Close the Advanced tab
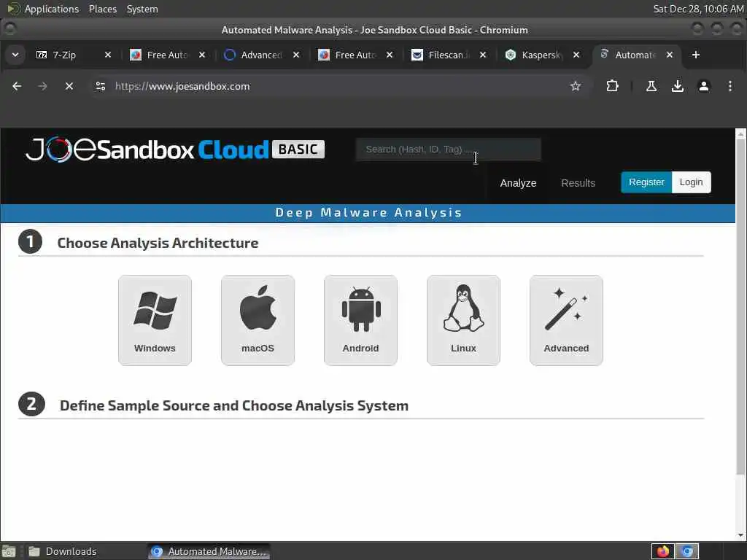 coord(296,55)
